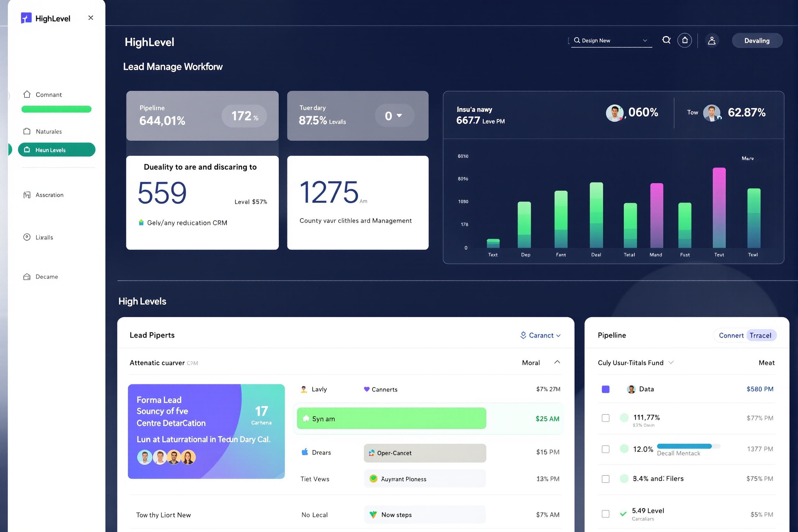Click the user profile icon top right
798x532 pixels.
[712, 40]
